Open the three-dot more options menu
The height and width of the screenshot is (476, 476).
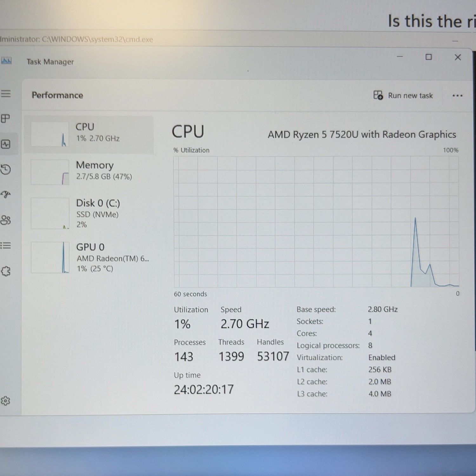point(457,96)
